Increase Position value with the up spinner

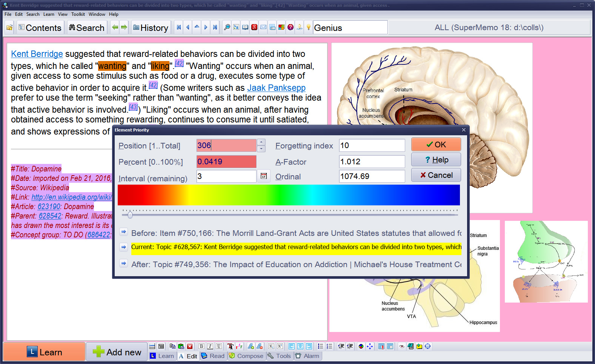(261, 142)
